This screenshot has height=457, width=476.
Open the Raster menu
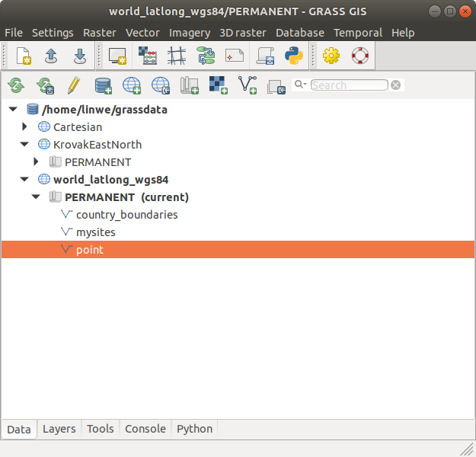[99, 33]
